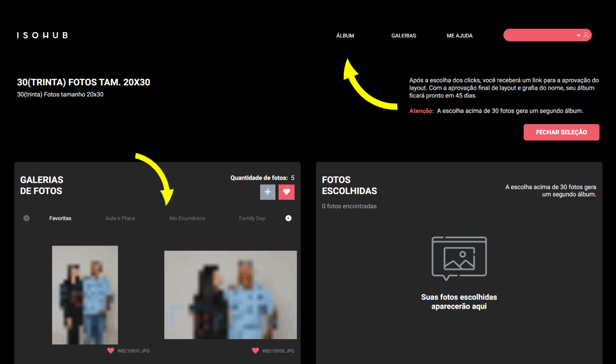Switch to the Aula e Placa tab

click(120, 218)
